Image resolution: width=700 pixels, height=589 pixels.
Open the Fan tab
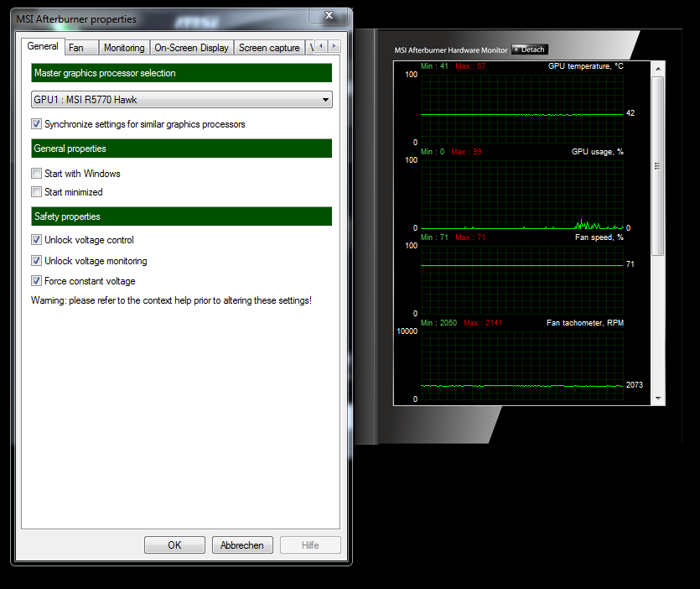81,48
